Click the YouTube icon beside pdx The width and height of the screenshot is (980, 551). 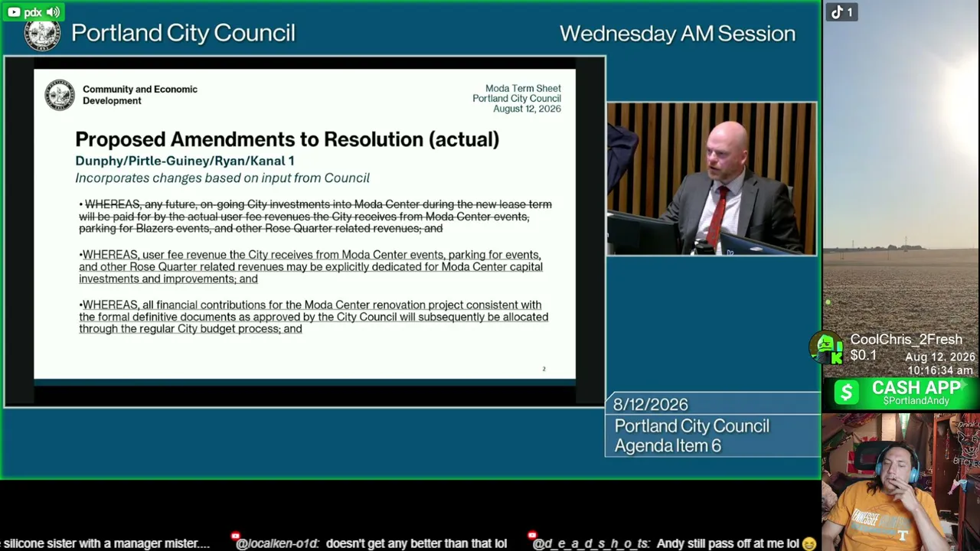tap(14, 12)
